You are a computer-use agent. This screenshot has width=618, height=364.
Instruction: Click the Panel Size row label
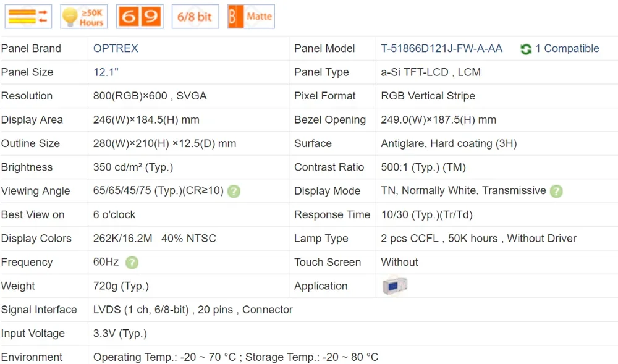[x=27, y=72]
